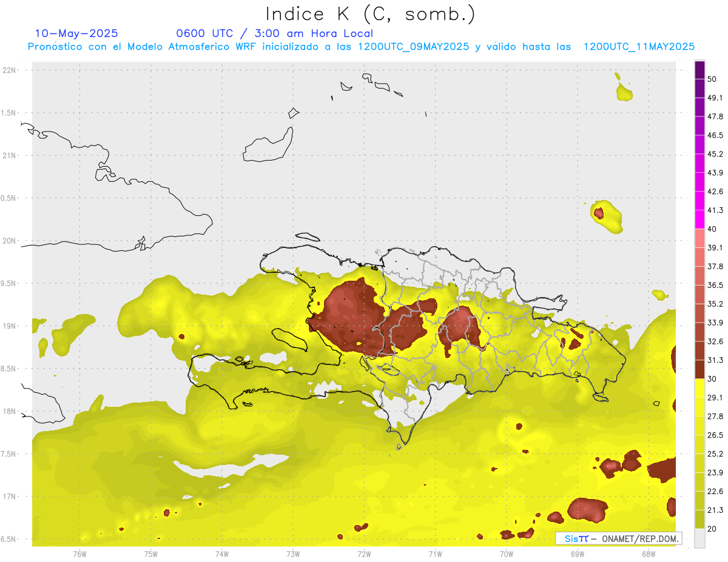728x562 pixels.
Task: Click the "42.6" value on color scale
Action: pos(715,192)
